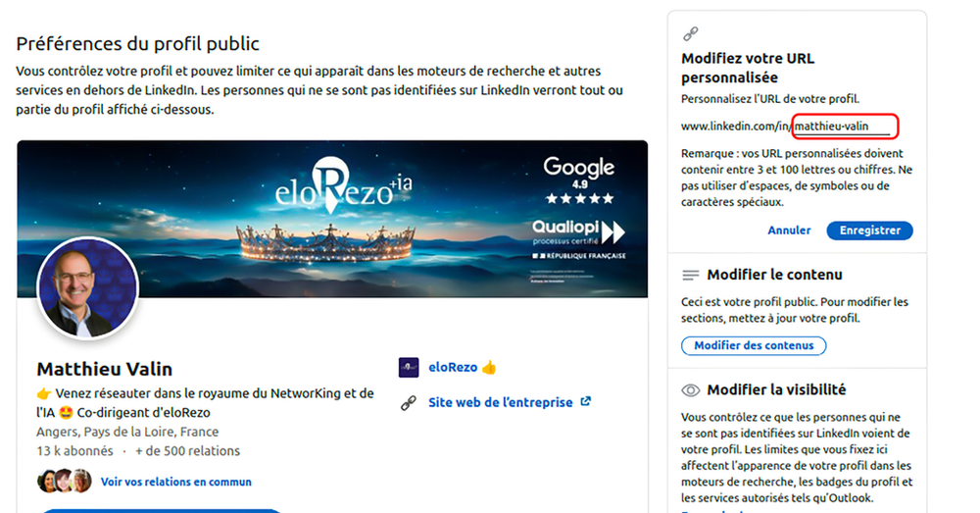Click the Enregistrer button
The width and height of the screenshot is (980, 513).
869,231
